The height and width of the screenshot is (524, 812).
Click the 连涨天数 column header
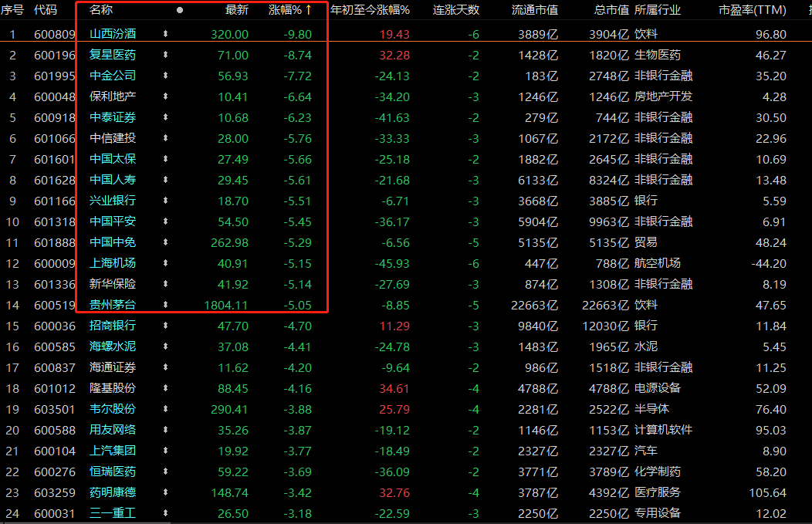[455, 10]
